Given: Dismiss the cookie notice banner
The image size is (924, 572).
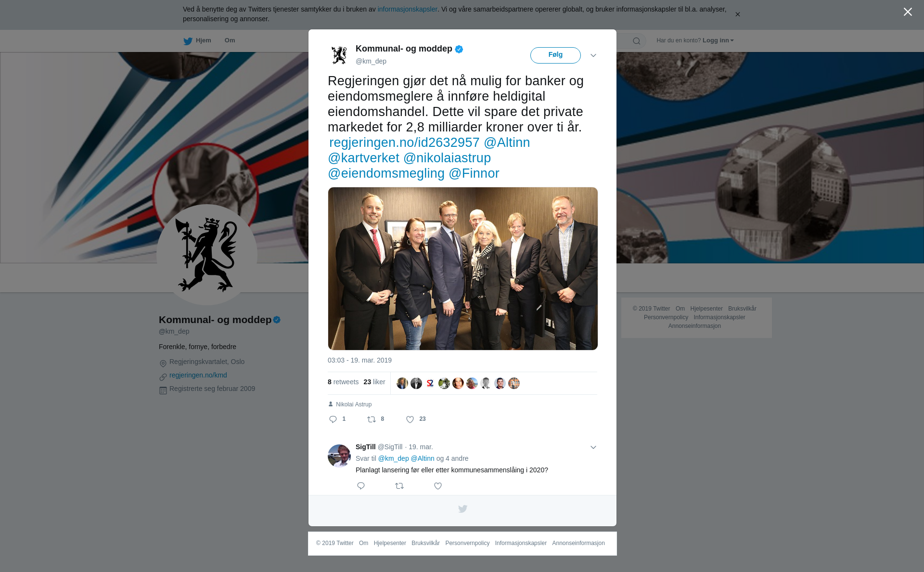Looking at the screenshot, I should coord(737,14).
